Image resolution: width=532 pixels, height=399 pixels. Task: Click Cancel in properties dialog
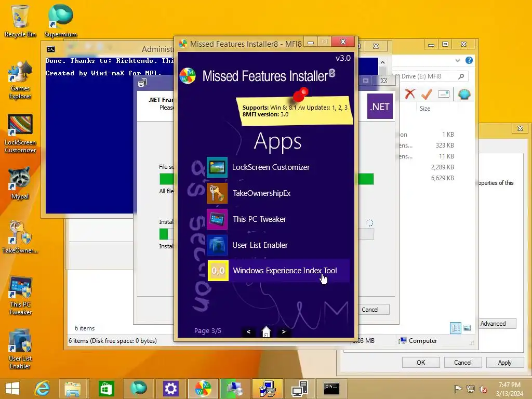click(463, 362)
